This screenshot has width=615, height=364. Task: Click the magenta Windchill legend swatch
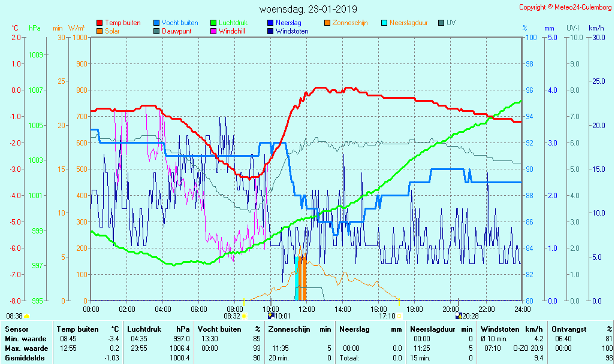(x=213, y=31)
